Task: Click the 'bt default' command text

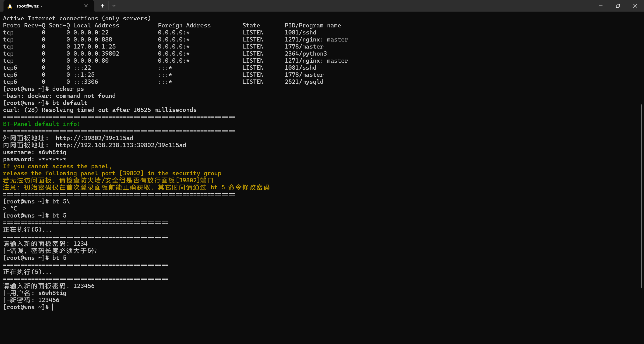Action: (70, 103)
